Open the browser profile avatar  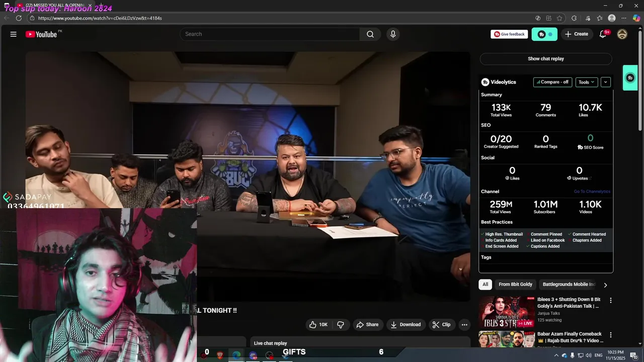(x=612, y=18)
